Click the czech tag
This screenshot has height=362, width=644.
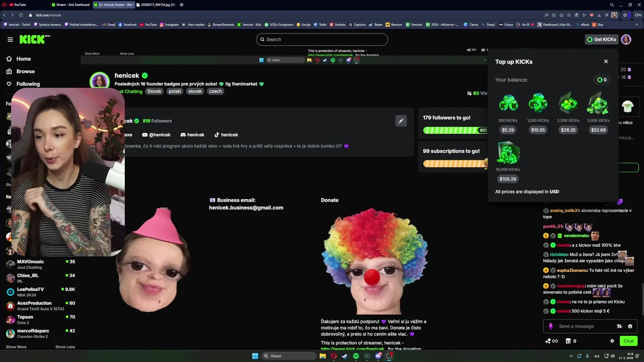tap(215, 92)
